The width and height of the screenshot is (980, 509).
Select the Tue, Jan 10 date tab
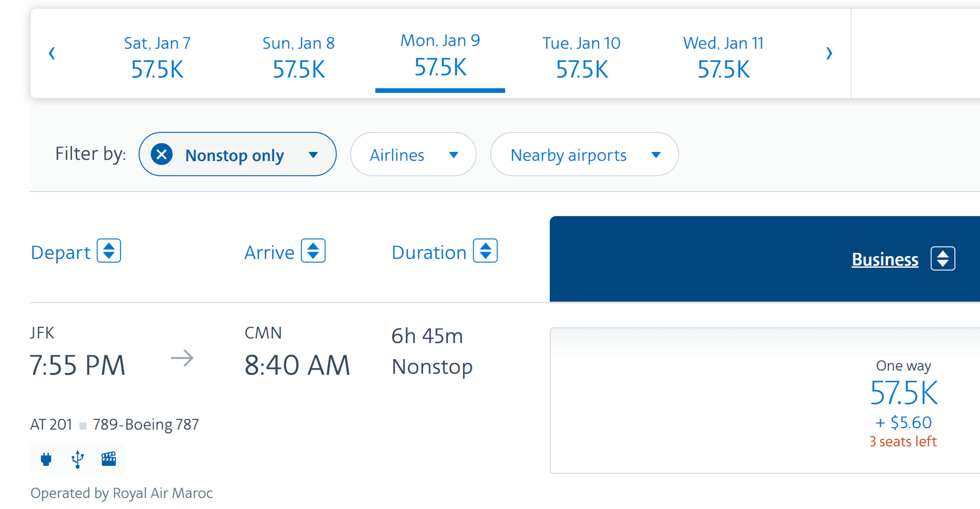click(582, 56)
